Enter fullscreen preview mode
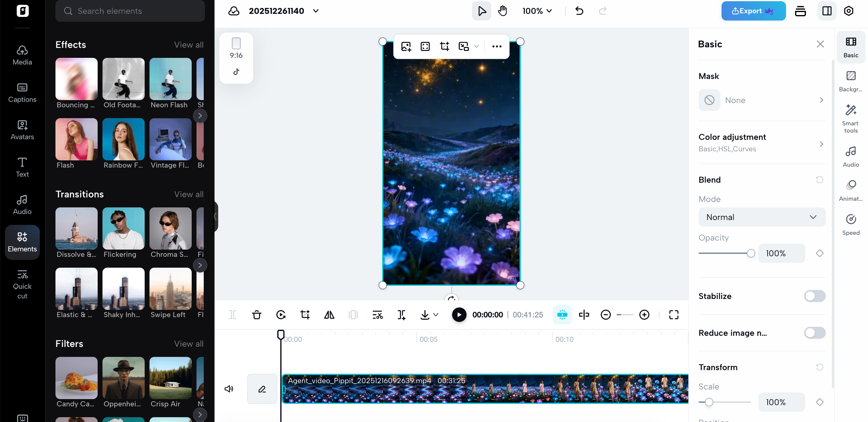Screen dimensions: 868x422 [x=674, y=314]
